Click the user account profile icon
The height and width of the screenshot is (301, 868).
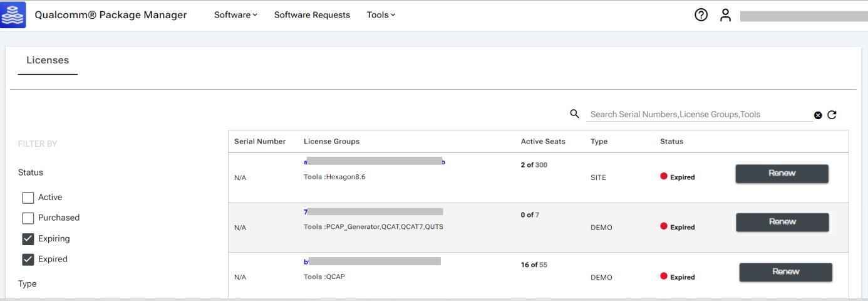click(x=725, y=15)
